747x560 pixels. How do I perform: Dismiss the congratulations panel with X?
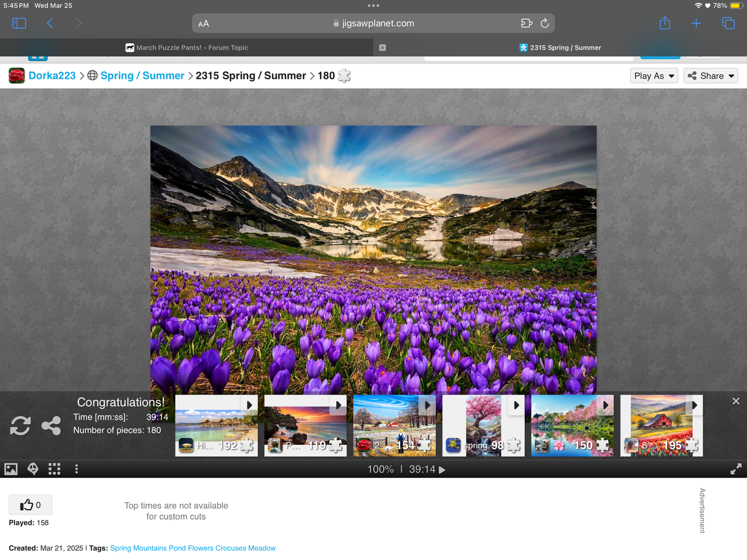click(736, 401)
